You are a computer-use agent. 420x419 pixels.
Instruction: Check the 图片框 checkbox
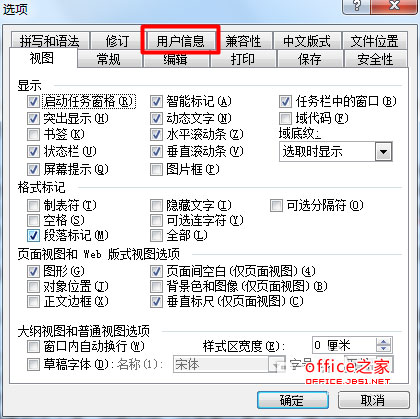156,169
